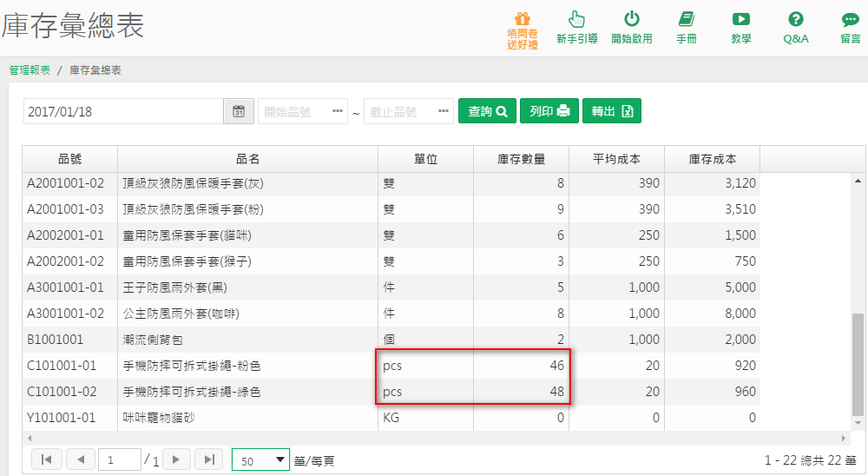Viewport: 868px width, 476px height.
Task: Open the 教學 video tutorial icon
Action: (x=740, y=28)
